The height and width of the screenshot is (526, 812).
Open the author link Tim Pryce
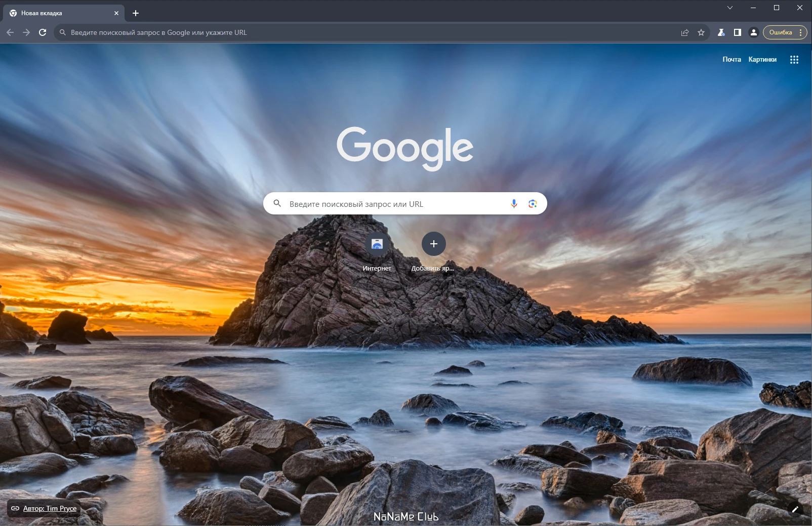tap(50, 508)
